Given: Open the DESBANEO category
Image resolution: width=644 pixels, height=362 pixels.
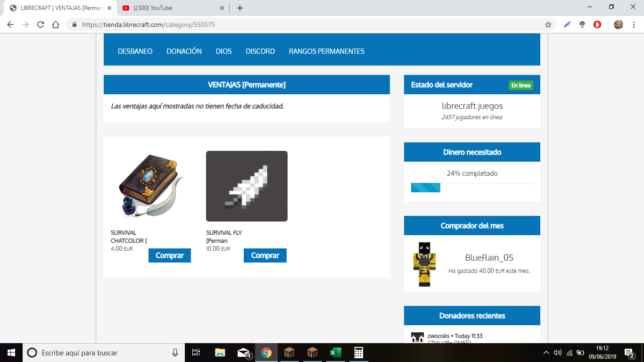Looking at the screenshot, I should click(x=135, y=51).
